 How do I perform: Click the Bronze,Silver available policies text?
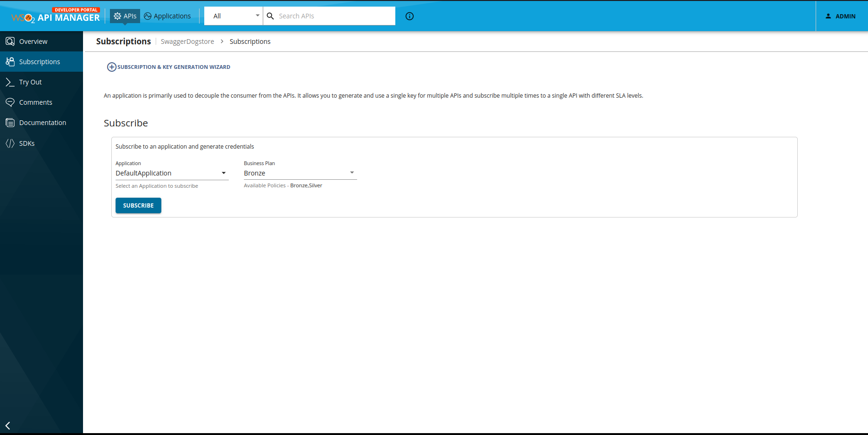tap(306, 185)
